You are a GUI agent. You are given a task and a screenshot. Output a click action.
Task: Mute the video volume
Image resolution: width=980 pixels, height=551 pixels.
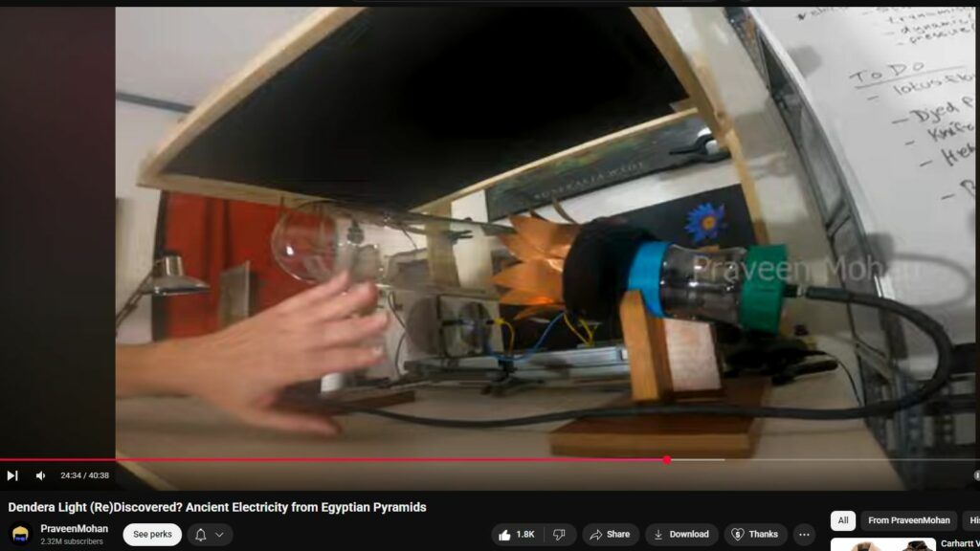coord(40,475)
